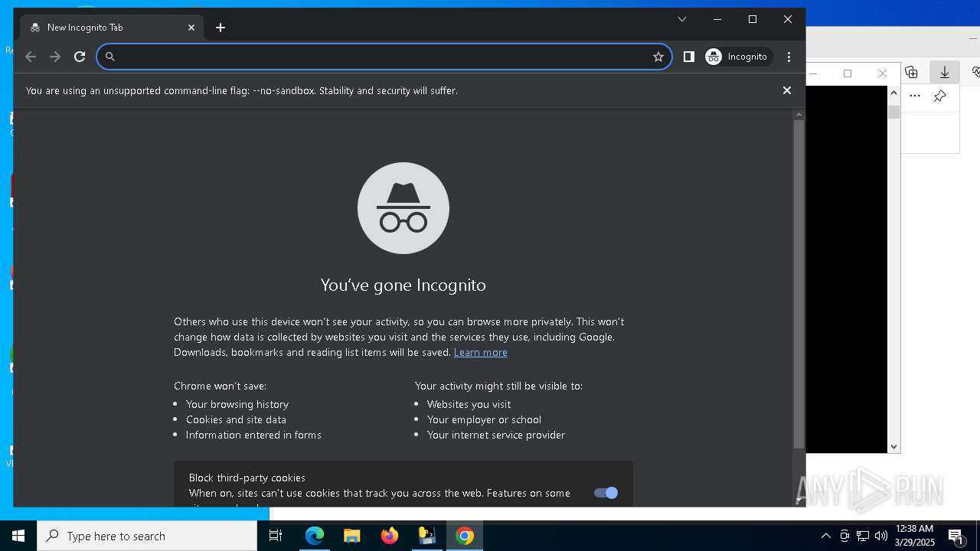Viewport: 980px width, 551px height.
Task: Open the Windows Start menu
Action: (18, 536)
